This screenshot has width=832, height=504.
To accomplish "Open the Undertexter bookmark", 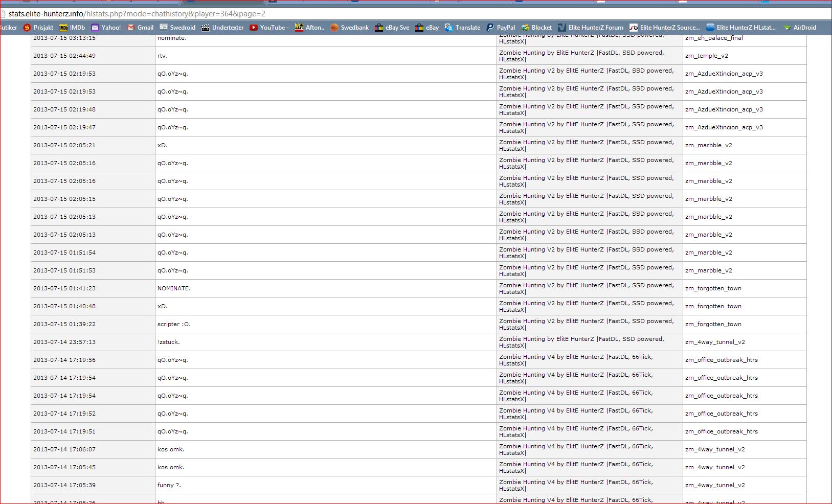I will pyautogui.click(x=222, y=28).
